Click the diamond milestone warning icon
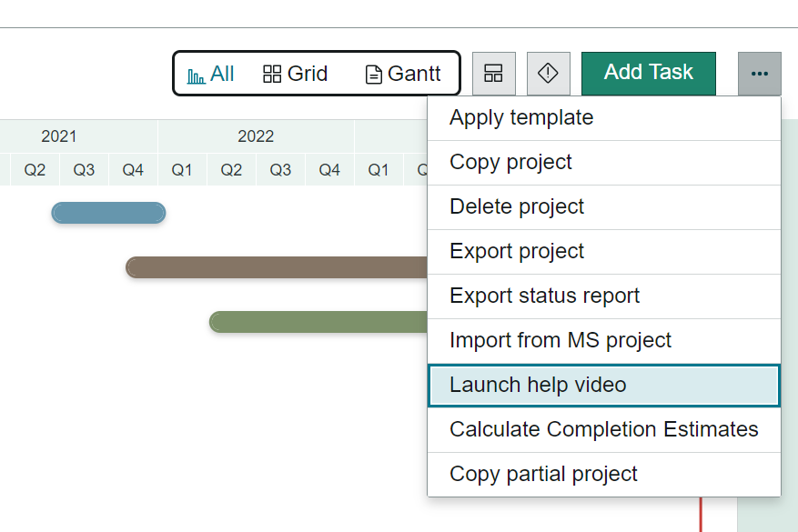This screenshot has height=532, width=798. pyautogui.click(x=549, y=74)
